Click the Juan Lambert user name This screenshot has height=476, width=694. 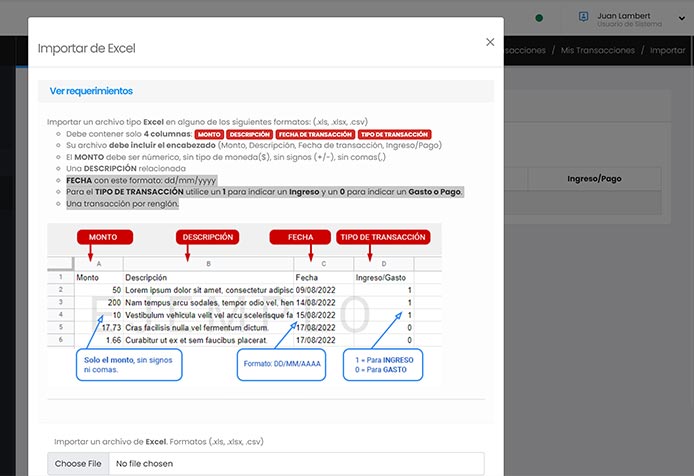pos(624,15)
